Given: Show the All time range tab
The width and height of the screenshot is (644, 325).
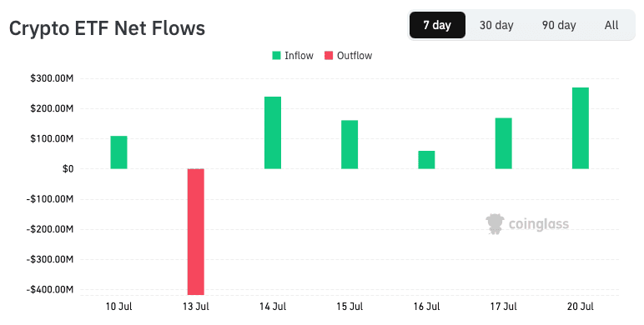Looking at the screenshot, I should tap(611, 25).
